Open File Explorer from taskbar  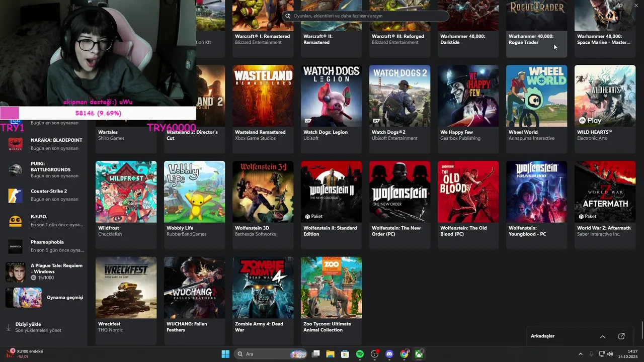331,354
